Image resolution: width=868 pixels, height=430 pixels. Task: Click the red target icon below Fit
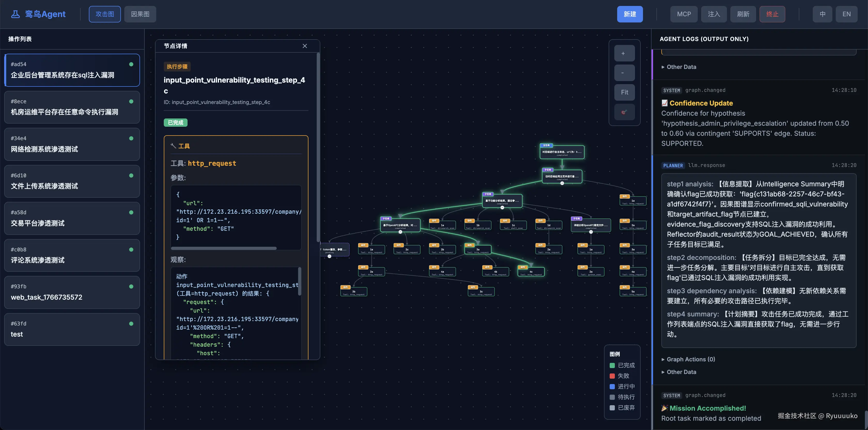click(x=624, y=112)
